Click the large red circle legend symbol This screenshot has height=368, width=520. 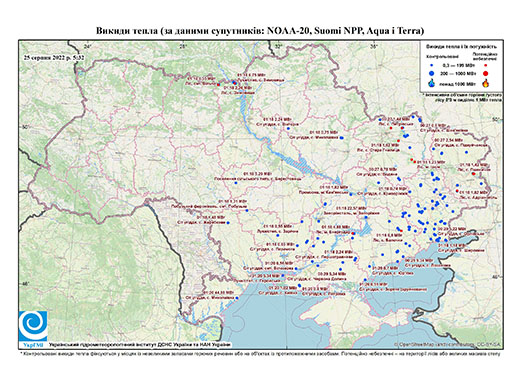(x=485, y=73)
